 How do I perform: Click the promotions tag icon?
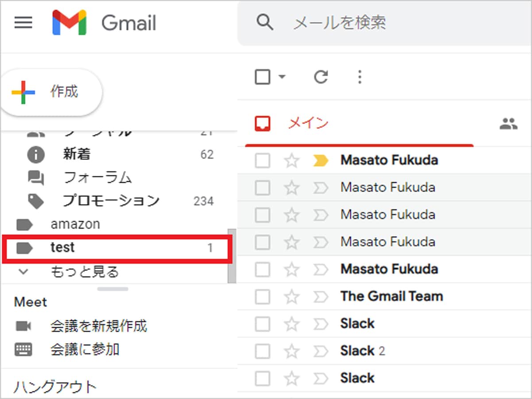36,201
